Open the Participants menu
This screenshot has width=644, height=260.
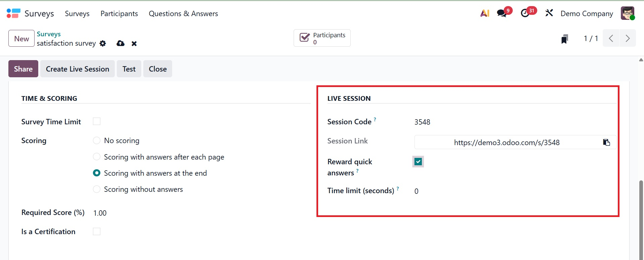coord(119,13)
